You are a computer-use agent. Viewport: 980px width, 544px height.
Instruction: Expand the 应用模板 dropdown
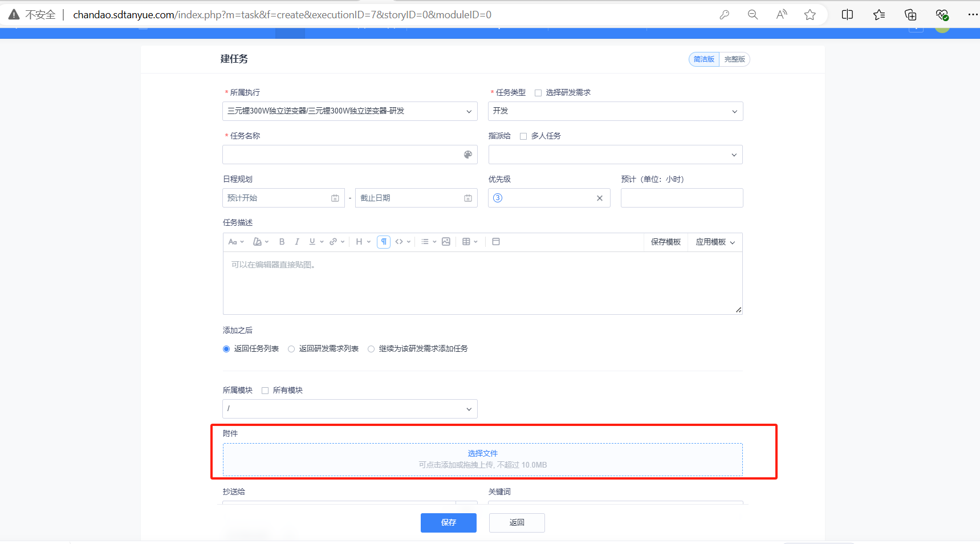(x=715, y=242)
